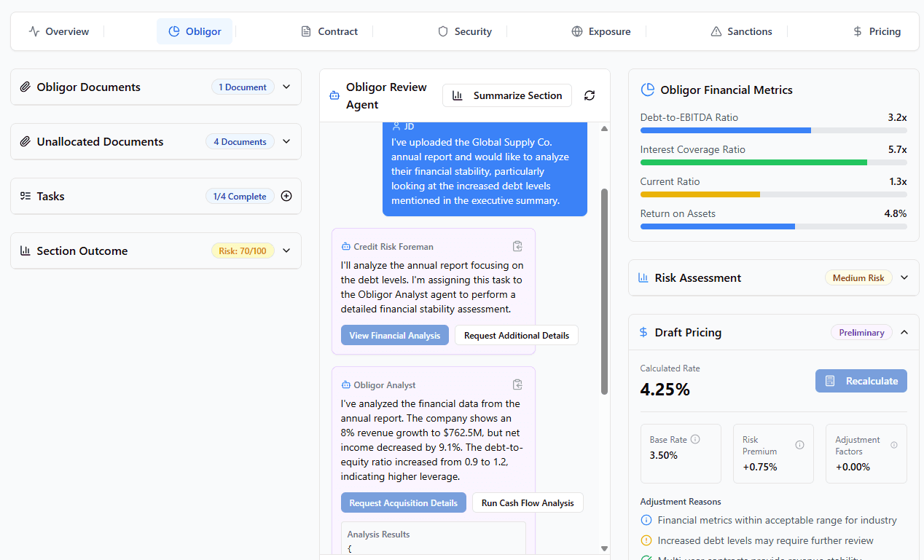Copy the Obligor Analyst message
This screenshot has height=560, width=924.
pos(517,384)
